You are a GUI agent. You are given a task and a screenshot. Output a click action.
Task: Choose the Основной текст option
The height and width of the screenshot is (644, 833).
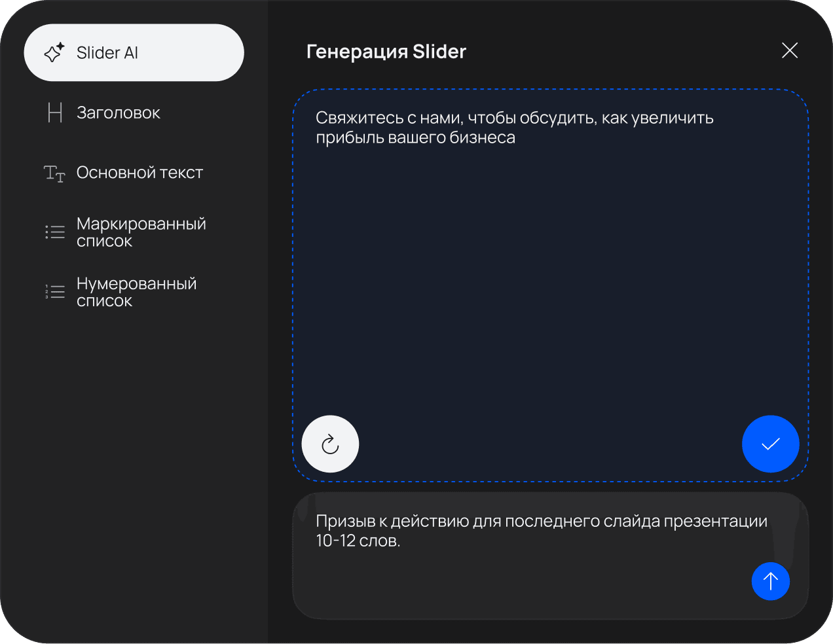point(139,173)
